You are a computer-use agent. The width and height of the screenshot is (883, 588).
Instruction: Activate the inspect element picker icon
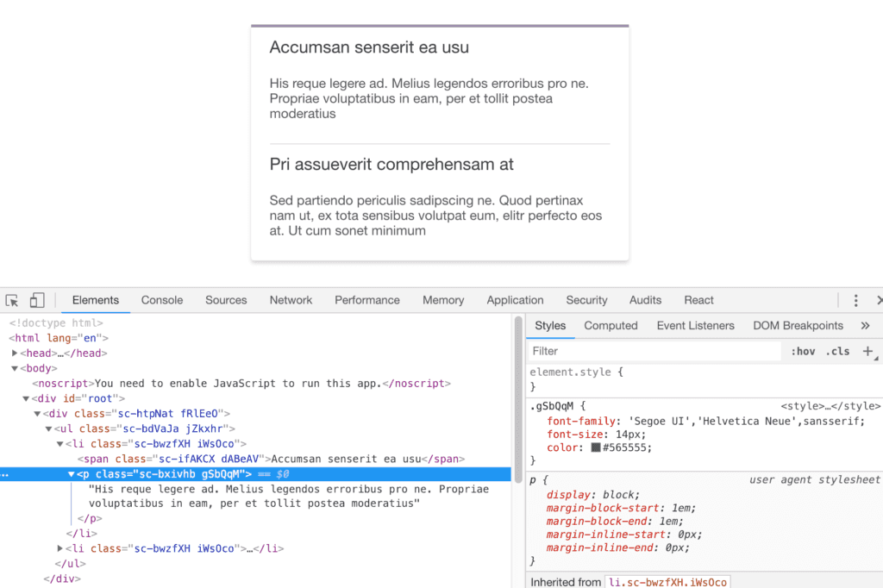12,301
